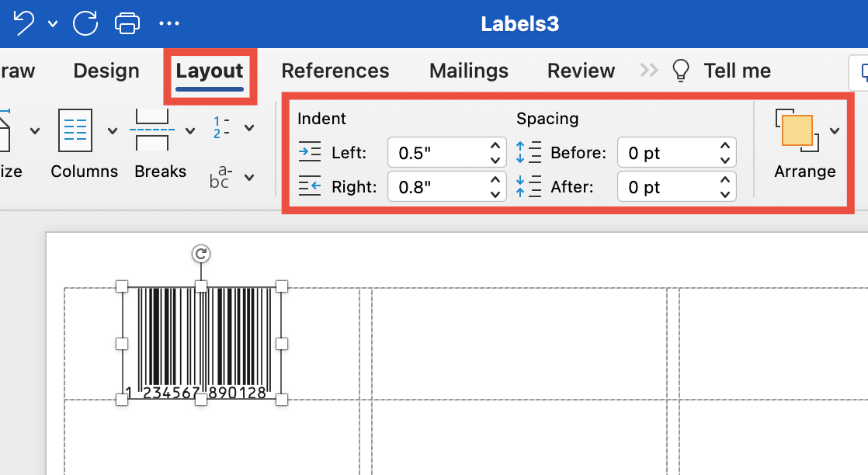This screenshot has height=475, width=868.
Task: Click the Left indent icon
Action: pyautogui.click(x=310, y=151)
